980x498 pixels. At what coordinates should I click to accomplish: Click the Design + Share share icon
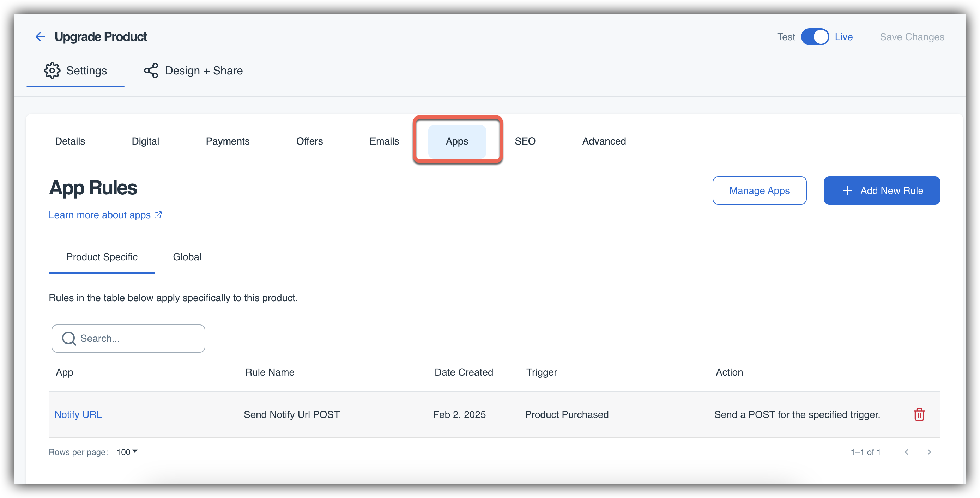(x=151, y=71)
